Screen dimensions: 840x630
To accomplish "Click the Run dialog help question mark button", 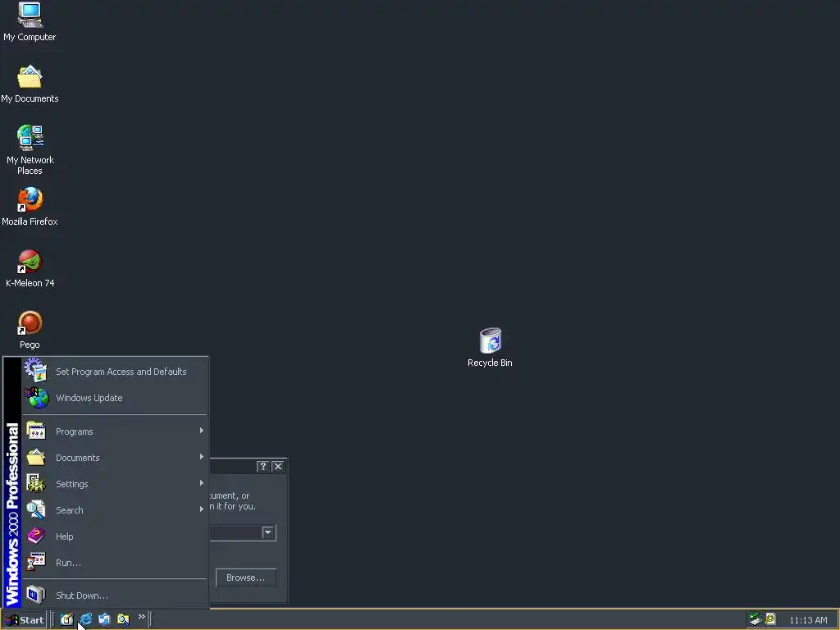I will click(x=262, y=467).
